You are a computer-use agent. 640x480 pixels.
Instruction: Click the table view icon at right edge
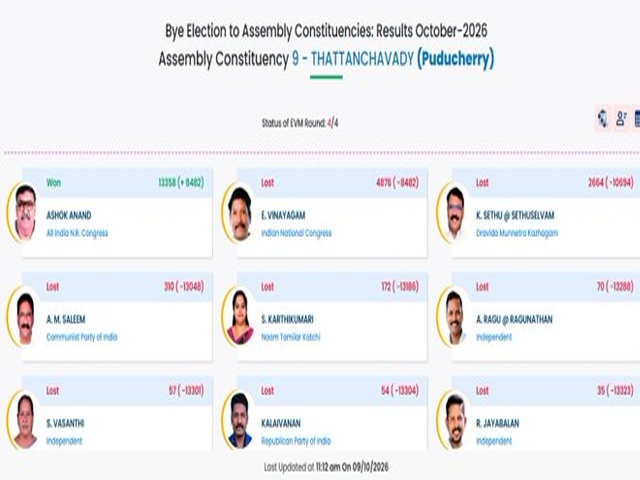(636, 119)
